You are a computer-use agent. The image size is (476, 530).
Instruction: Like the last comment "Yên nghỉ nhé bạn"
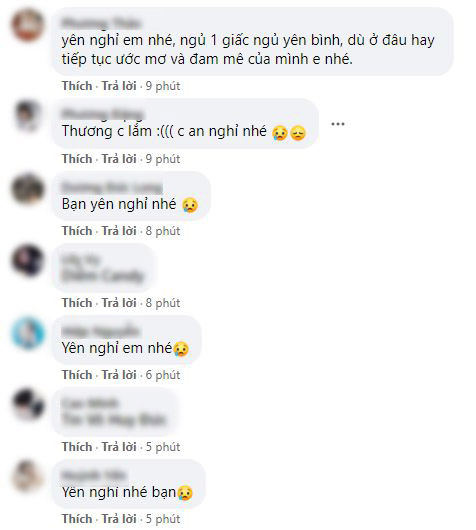click(x=77, y=519)
